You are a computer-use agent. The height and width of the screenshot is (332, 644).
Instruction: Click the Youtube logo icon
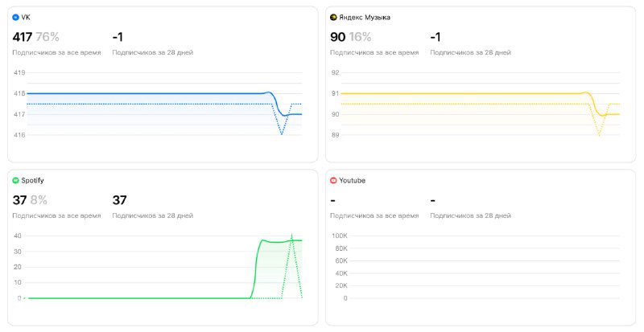coord(333,181)
